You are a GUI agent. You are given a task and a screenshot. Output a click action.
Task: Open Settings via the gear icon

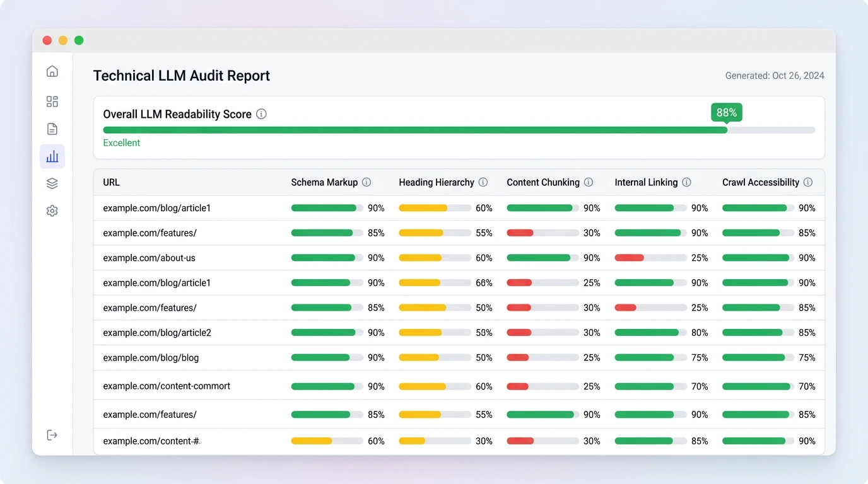pyautogui.click(x=52, y=210)
